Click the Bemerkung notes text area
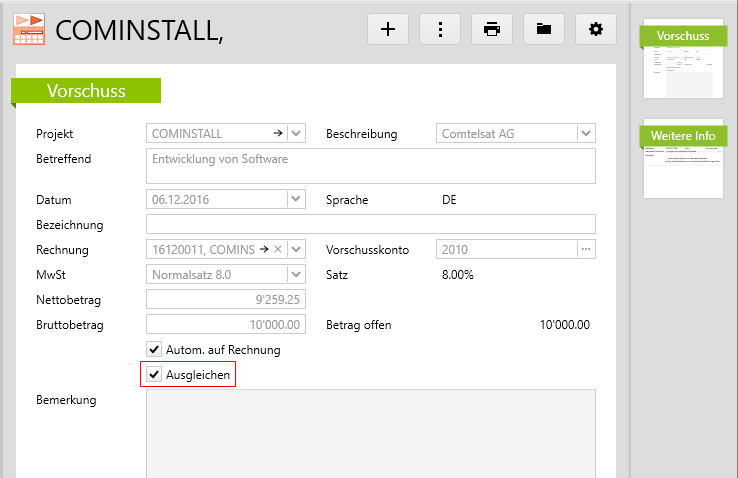Image resolution: width=738 pixels, height=478 pixels. [370, 432]
